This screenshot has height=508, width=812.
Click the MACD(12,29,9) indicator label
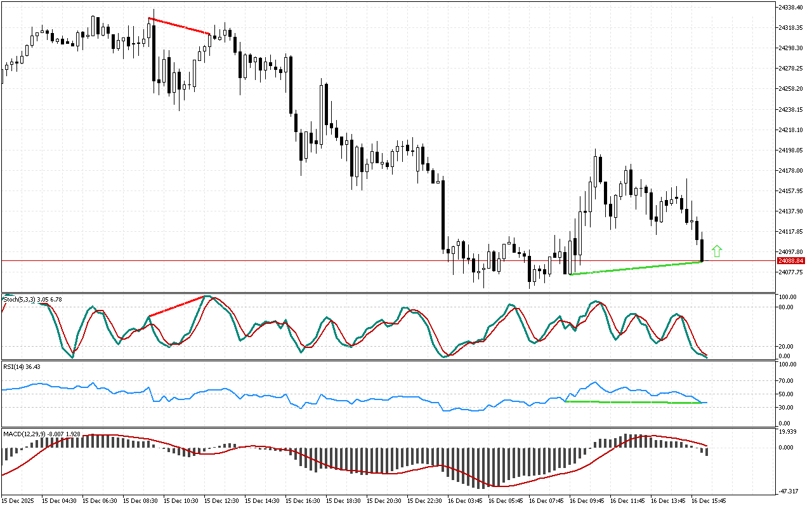point(41,434)
